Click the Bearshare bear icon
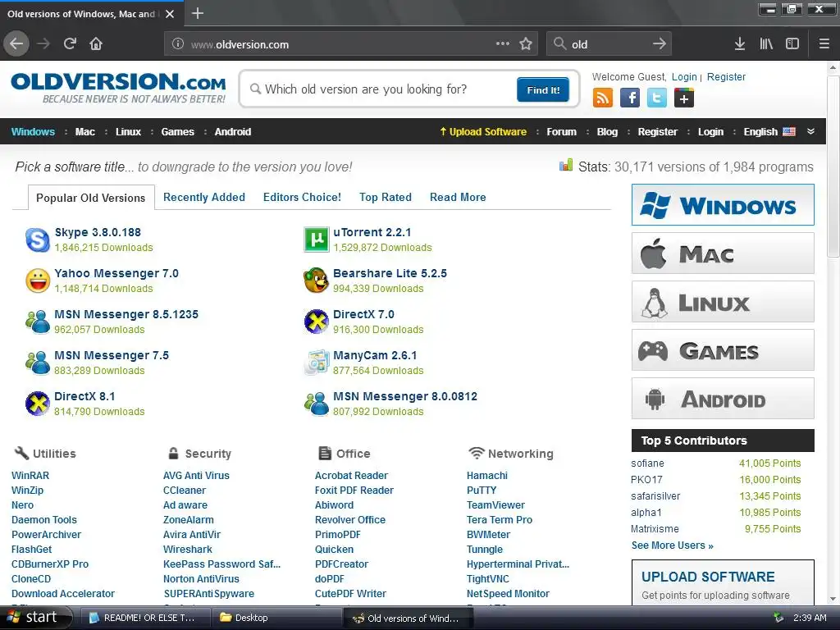This screenshot has width=840, height=630. 316,281
